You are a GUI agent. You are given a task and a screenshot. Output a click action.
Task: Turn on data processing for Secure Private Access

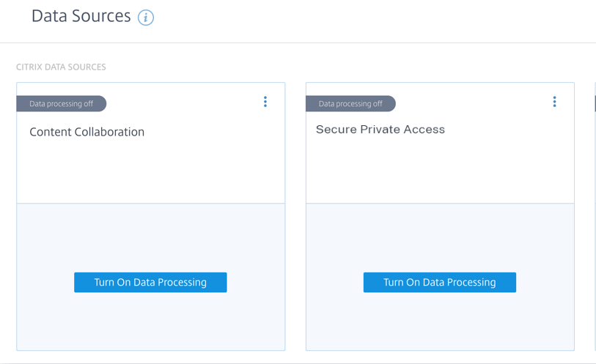click(x=439, y=282)
